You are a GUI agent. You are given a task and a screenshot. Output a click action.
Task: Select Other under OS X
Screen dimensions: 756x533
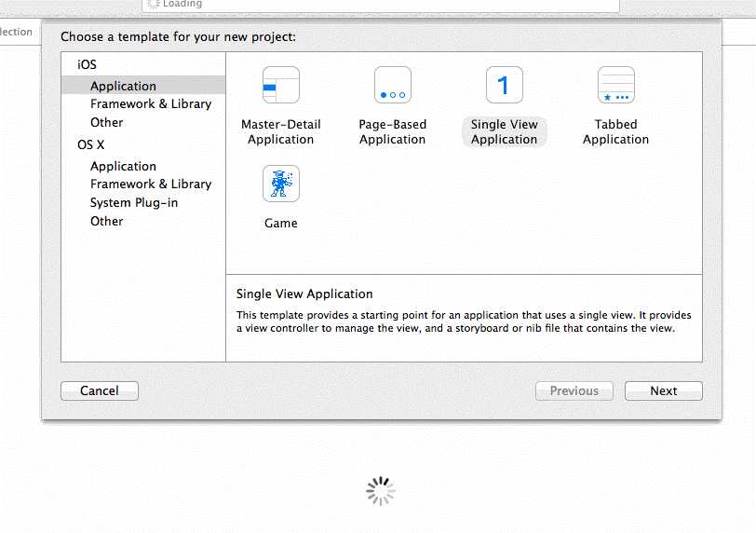pos(106,222)
